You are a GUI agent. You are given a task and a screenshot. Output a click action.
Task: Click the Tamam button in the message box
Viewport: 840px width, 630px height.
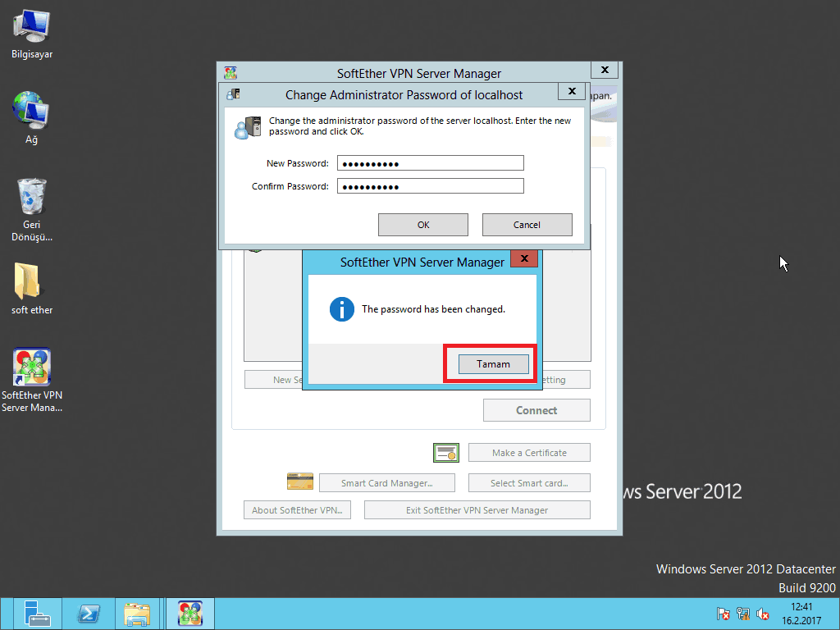coord(493,364)
